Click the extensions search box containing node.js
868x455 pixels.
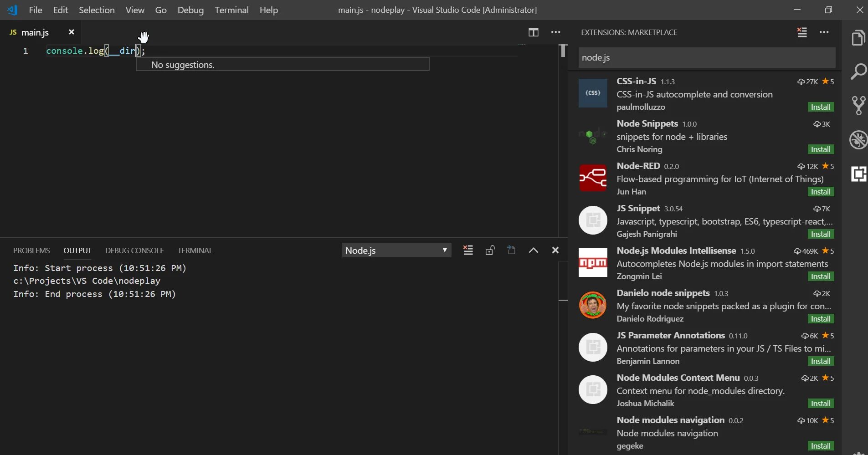click(707, 58)
